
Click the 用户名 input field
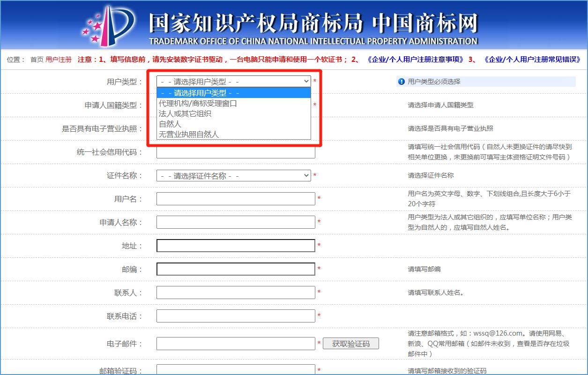pos(234,198)
